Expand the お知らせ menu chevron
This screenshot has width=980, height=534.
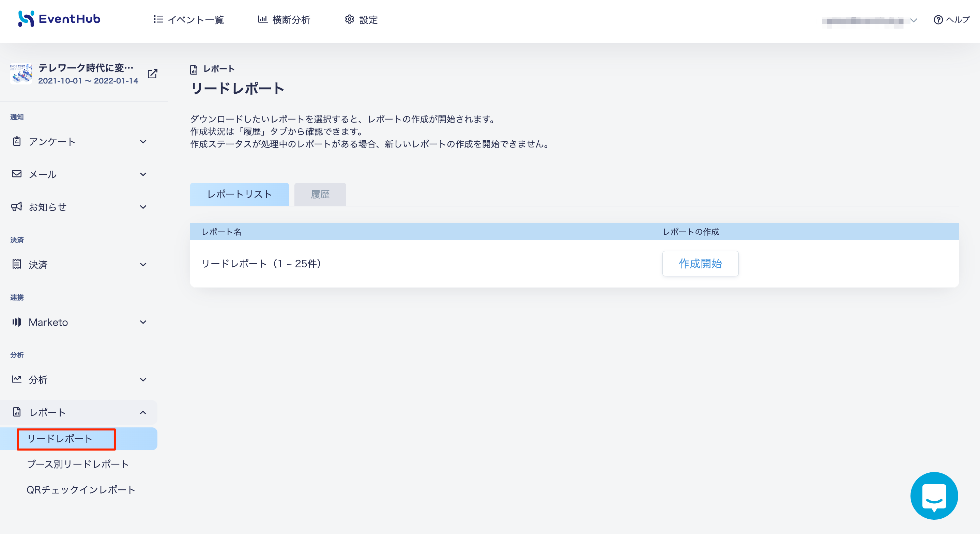pos(143,207)
